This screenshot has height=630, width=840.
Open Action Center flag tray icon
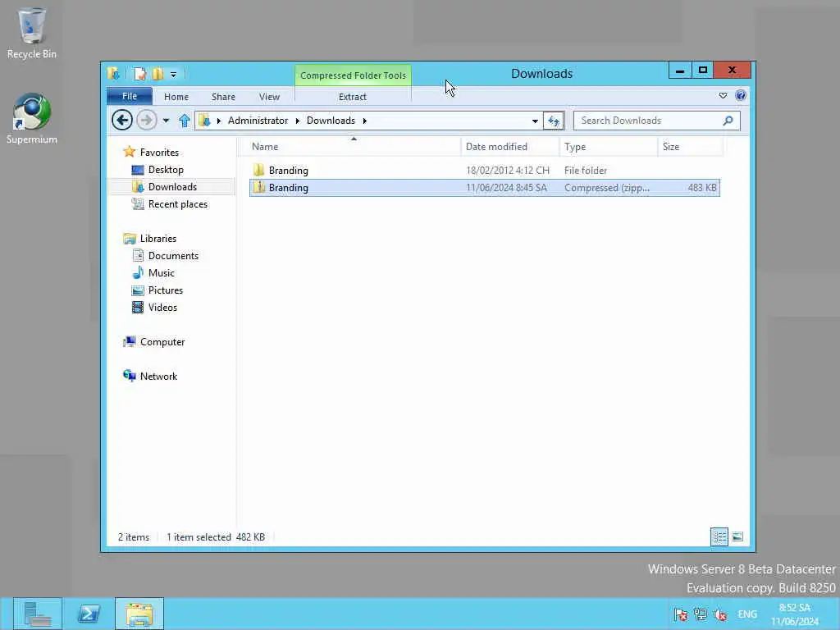pyautogui.click(x=680, y=614)
